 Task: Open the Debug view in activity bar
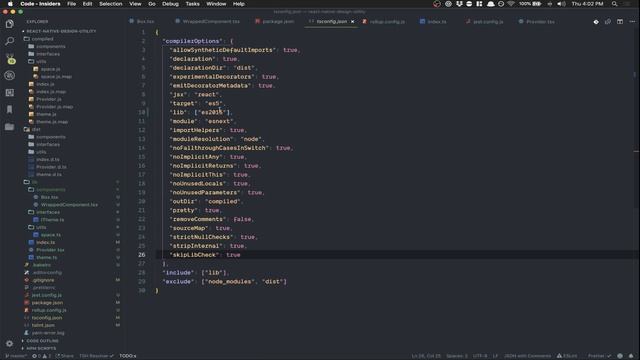tap(9, 76)
